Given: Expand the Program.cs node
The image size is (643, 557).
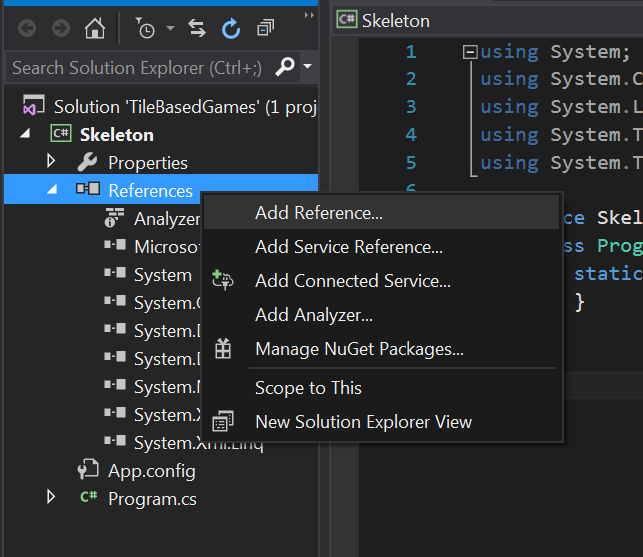Looking at the screenshot, I should click(x=51, y=497).
